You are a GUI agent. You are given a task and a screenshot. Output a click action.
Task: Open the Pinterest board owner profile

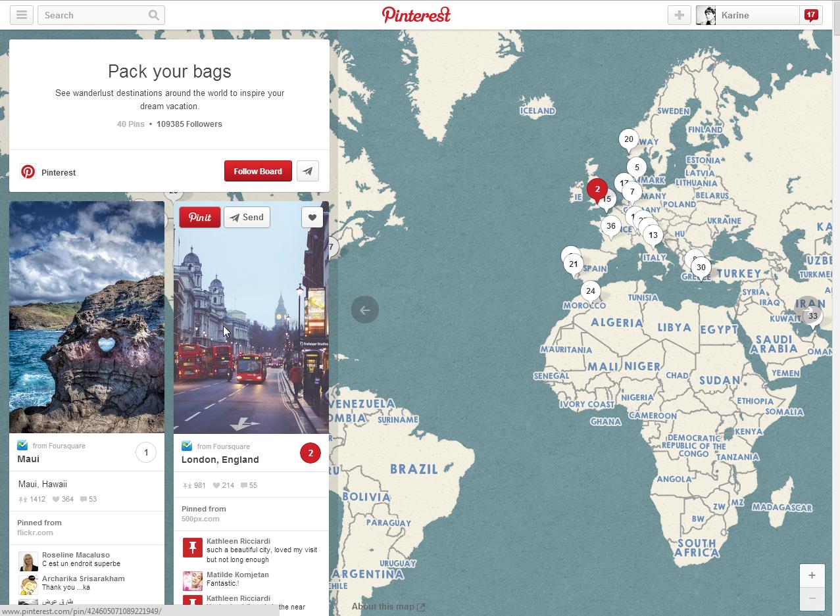point(59,172)
